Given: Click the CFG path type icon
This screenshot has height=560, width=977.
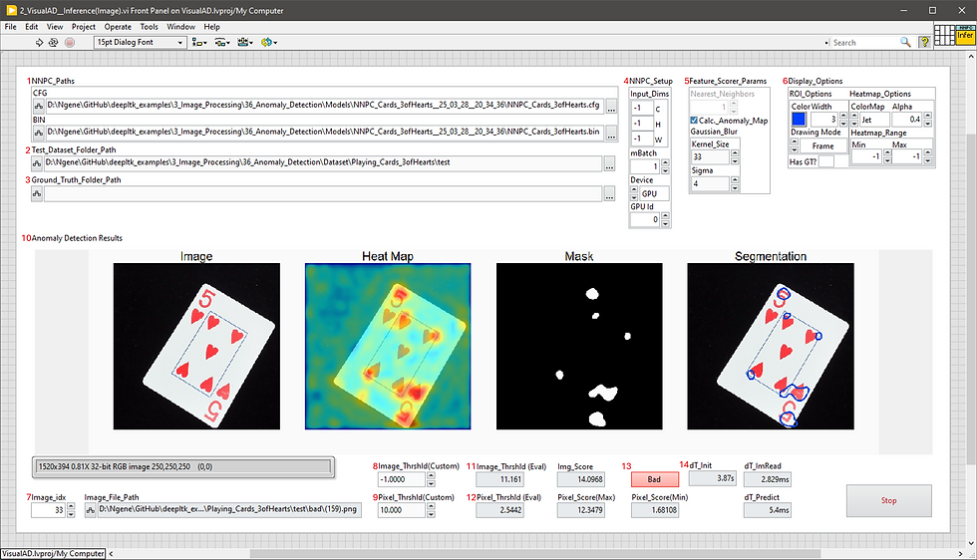Looking at the screenshot, I should [38, 106].
